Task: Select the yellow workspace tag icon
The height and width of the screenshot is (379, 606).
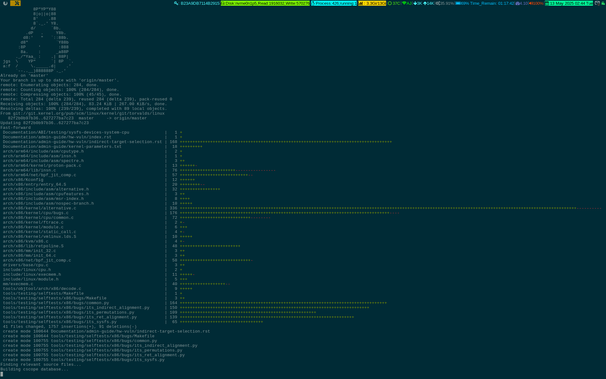Action: pos(15,3)
